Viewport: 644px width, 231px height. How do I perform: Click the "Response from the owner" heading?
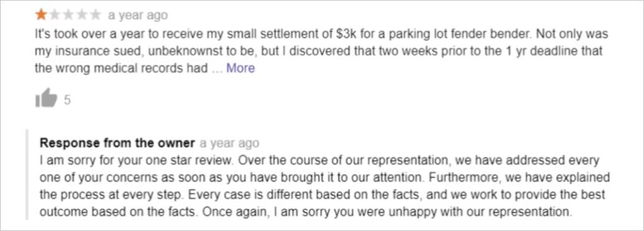click(x=118, y=143)
